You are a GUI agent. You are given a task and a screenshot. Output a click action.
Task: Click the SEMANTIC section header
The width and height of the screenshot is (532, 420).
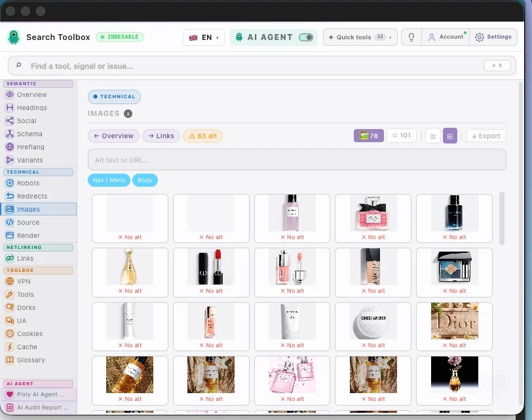tap(39, 83)
